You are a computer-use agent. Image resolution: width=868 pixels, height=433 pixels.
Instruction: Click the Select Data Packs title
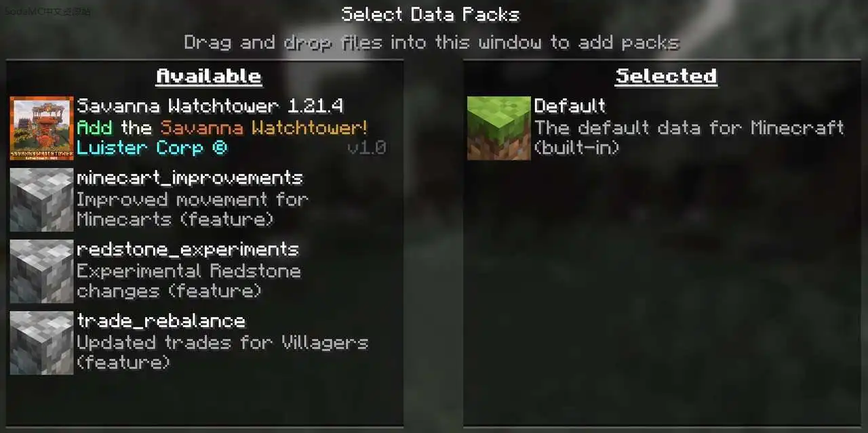click(431, 14)
